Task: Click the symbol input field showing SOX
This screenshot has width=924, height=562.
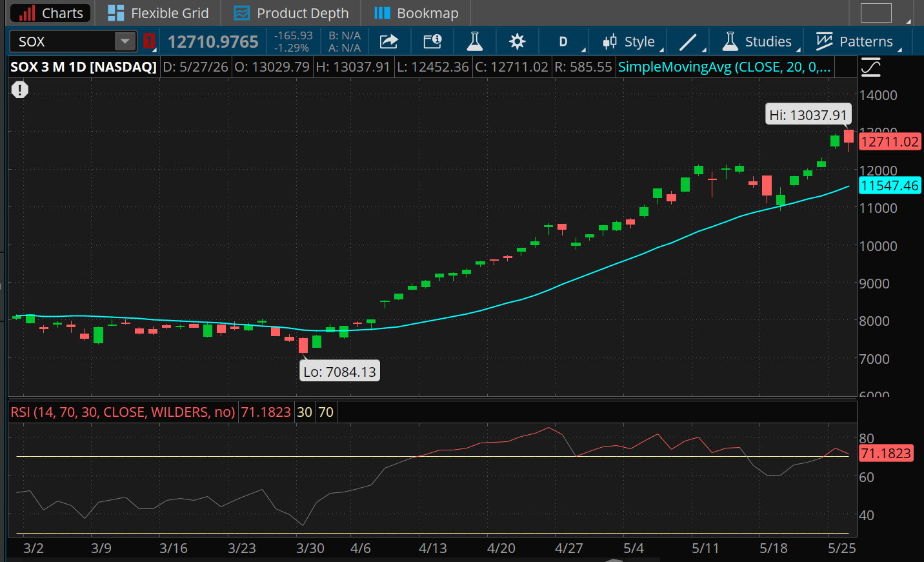Action: (x=62, y=41)
